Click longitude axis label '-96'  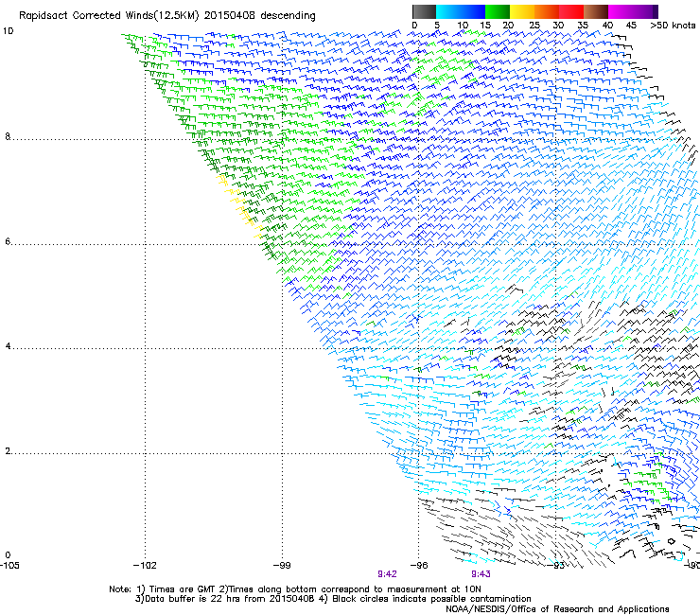click(419, 566)
